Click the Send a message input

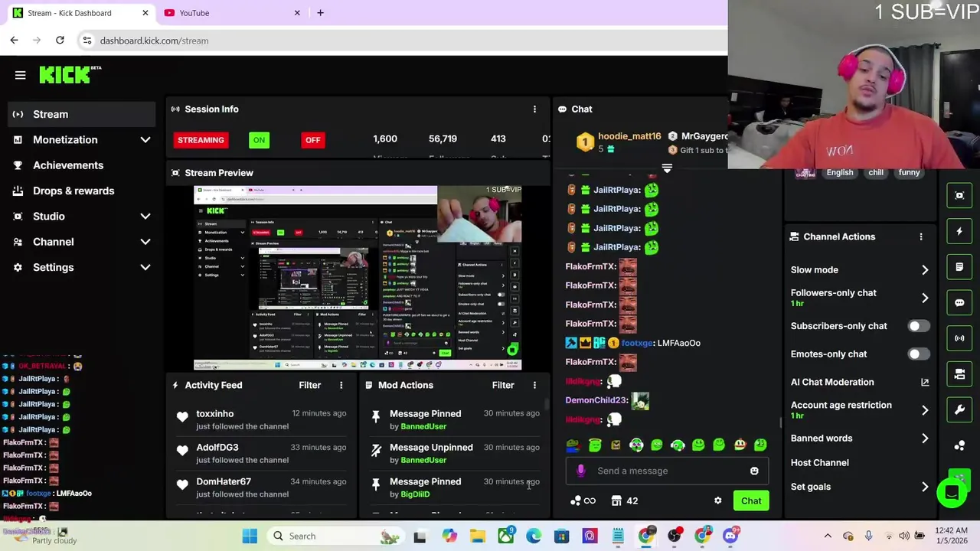point(667,471)
